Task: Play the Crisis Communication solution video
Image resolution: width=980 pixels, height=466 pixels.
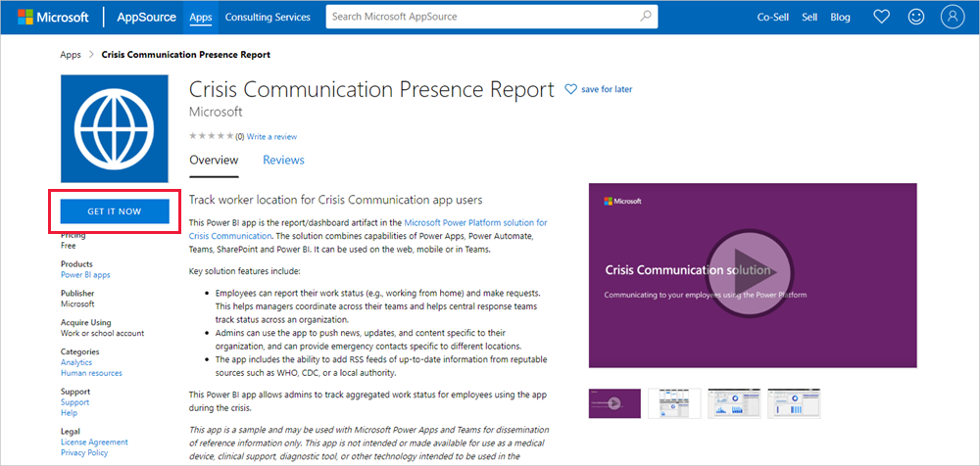Action: coord(749,273)
